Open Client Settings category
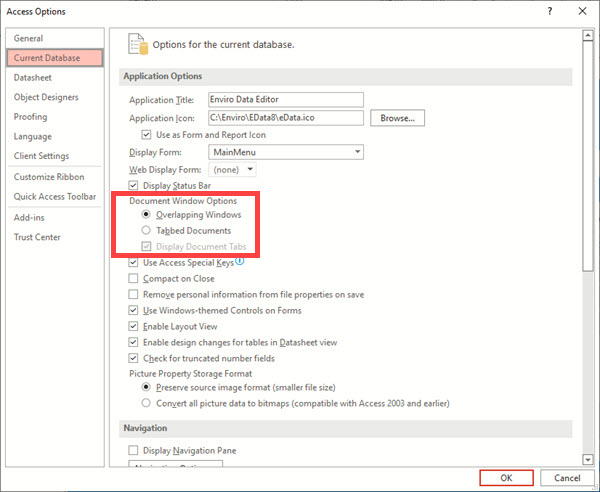 [55, 156]
